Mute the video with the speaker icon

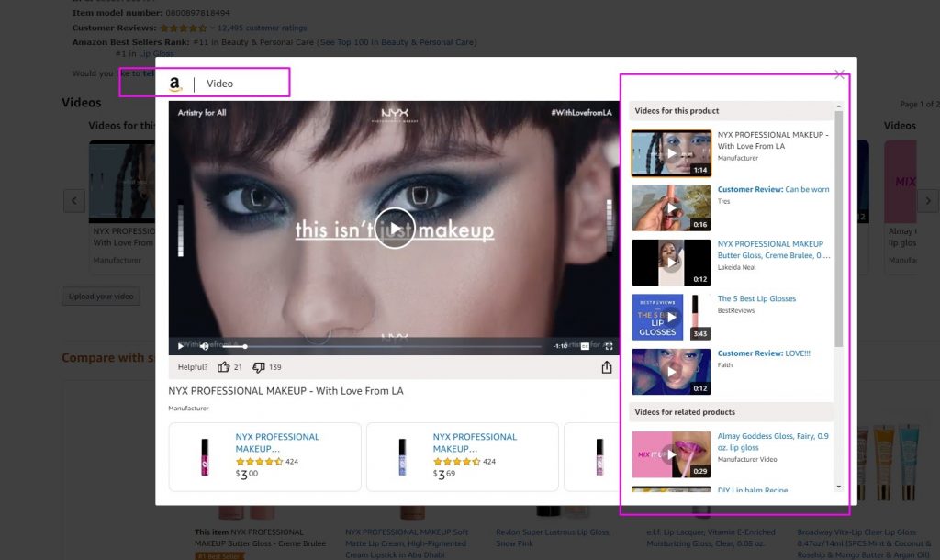205,346
